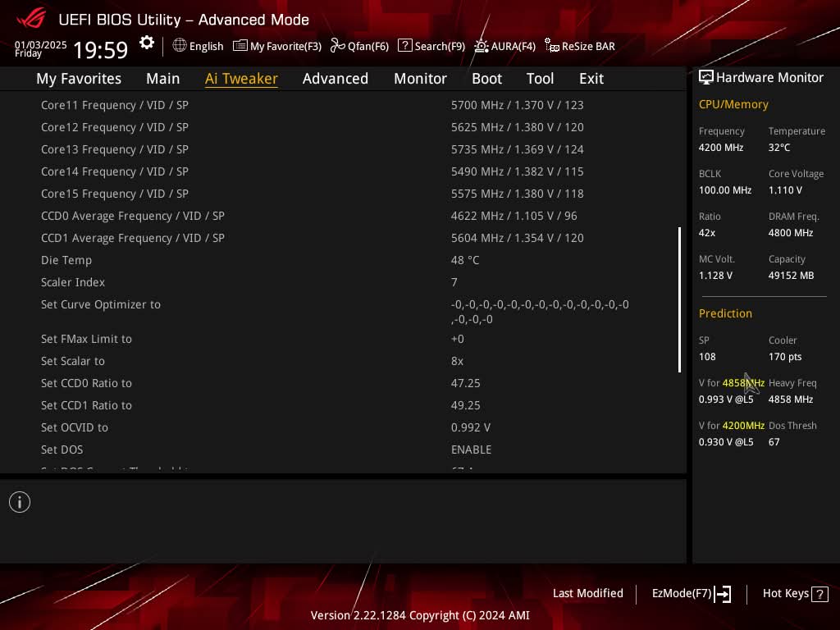Click the 0.992 V OCVID value

pyautogui.click(x=470, y=427)
